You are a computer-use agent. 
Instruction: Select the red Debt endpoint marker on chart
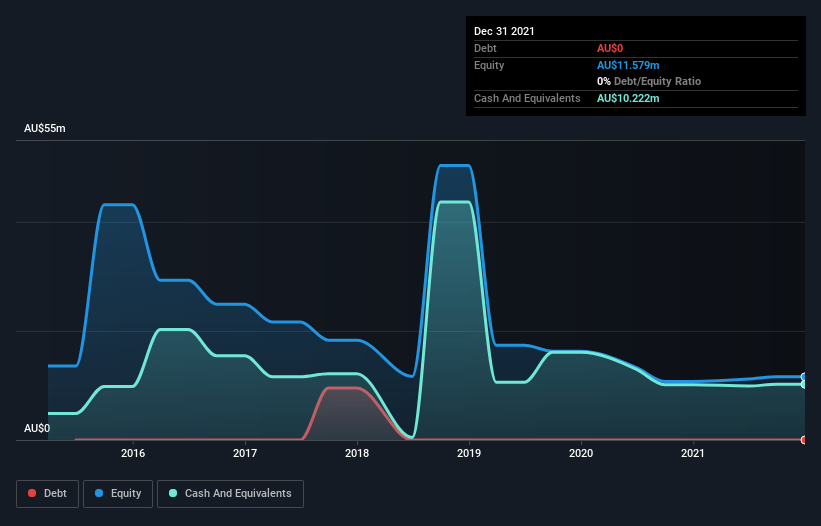(804, 440)
